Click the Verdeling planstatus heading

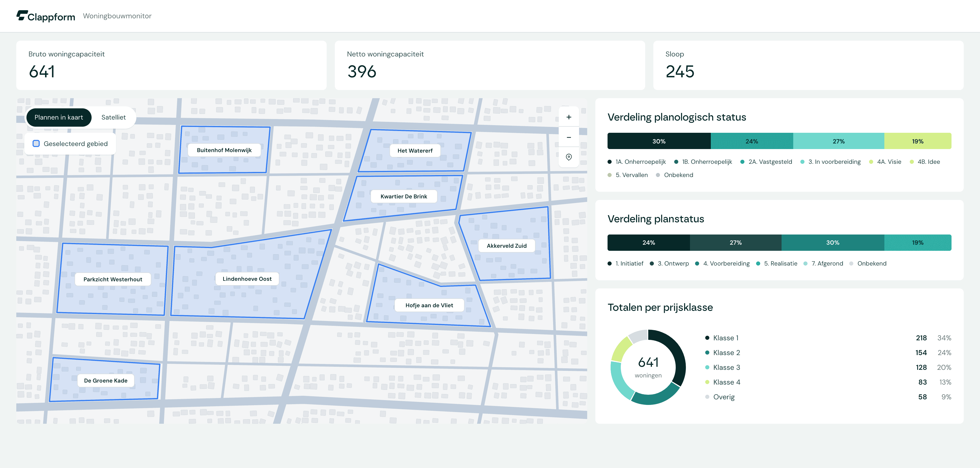click(656, 219)
